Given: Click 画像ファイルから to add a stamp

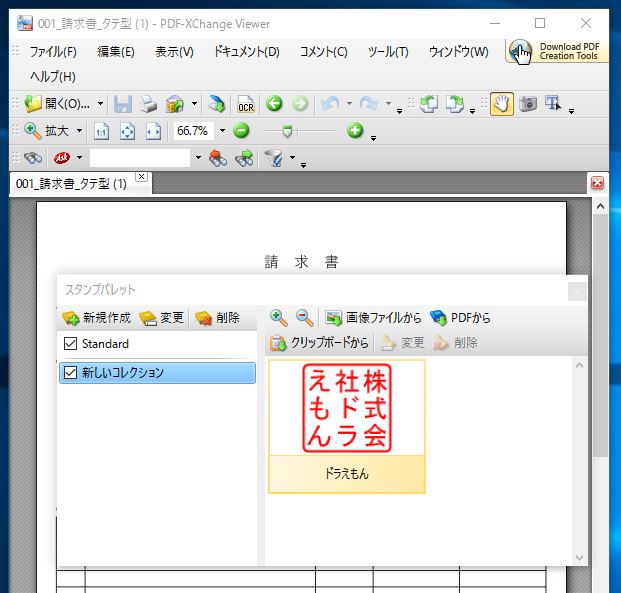Looking at the screenshot, I should 373,318.
